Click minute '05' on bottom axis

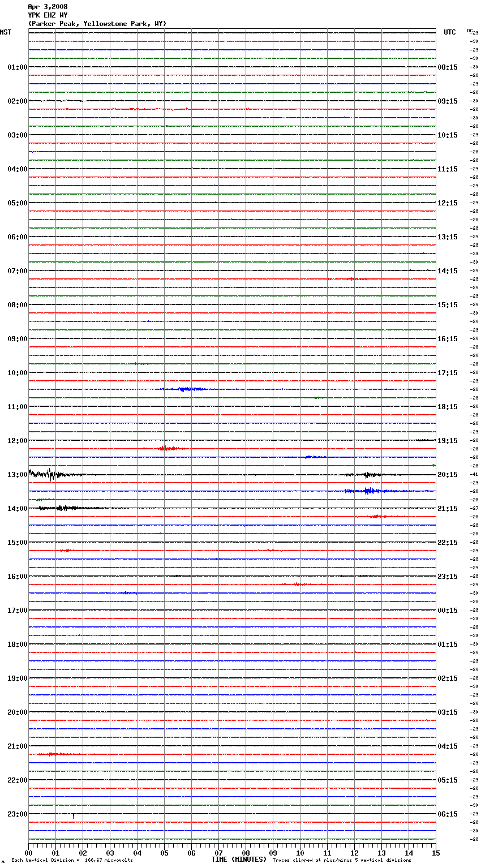164,852
